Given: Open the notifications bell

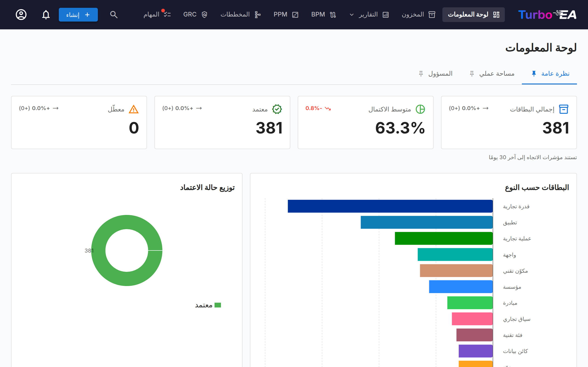Looking at the screenshot, I should tap(46, 14).
